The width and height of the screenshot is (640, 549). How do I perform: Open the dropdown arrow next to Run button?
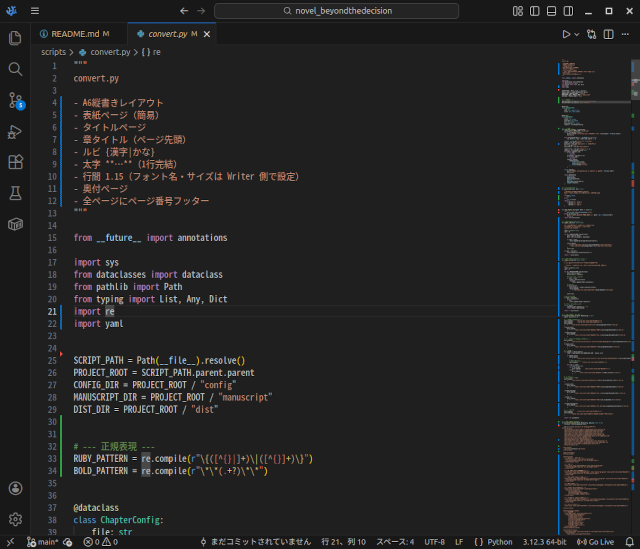click(577, 34)
